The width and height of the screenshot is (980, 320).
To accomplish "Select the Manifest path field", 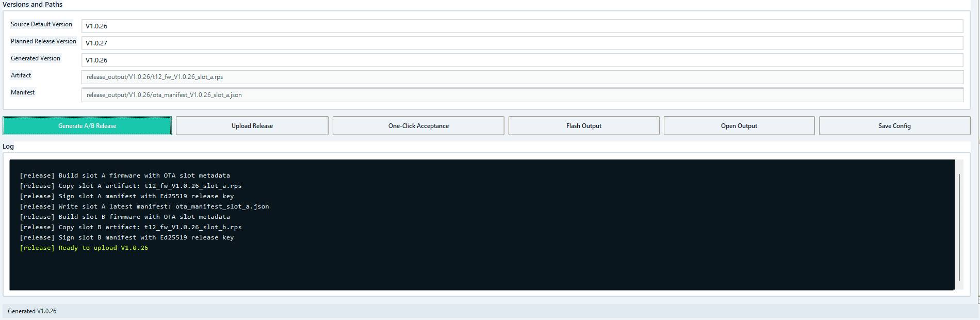I will click(x=522, y=95).
